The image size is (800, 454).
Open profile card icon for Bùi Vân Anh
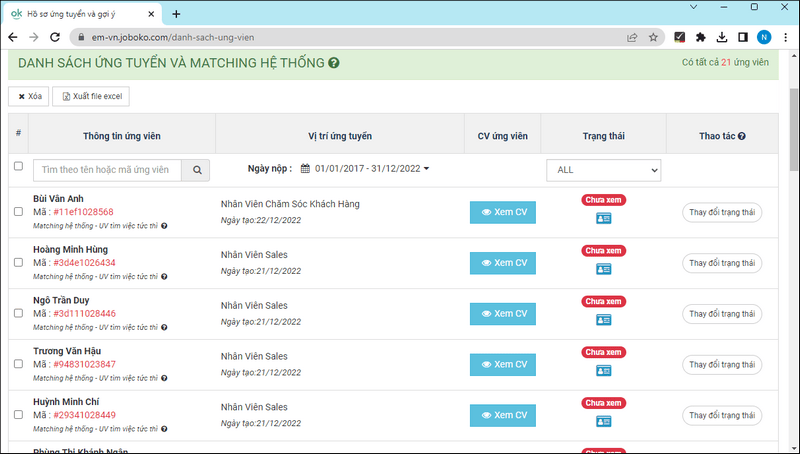(603, 217)
